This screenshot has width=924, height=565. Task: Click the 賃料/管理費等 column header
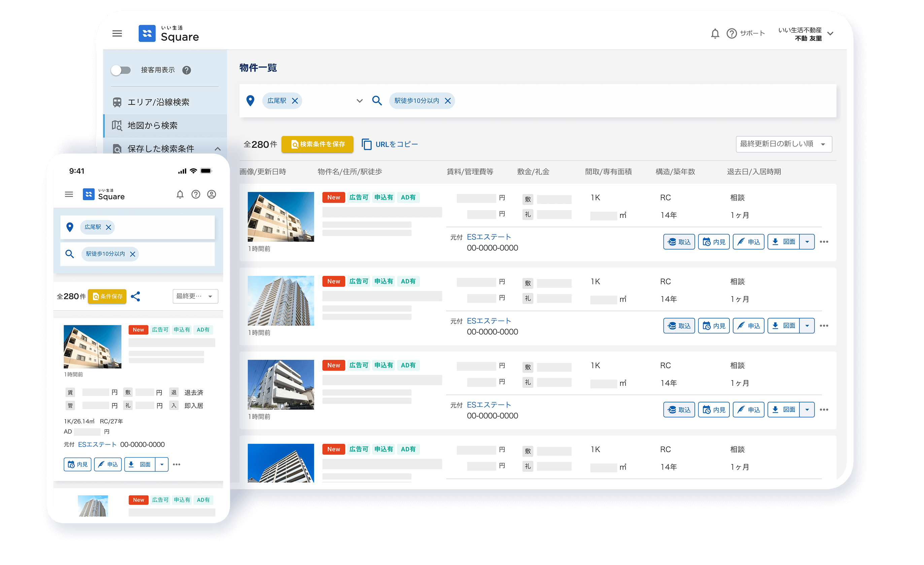[x=470, y=172]
